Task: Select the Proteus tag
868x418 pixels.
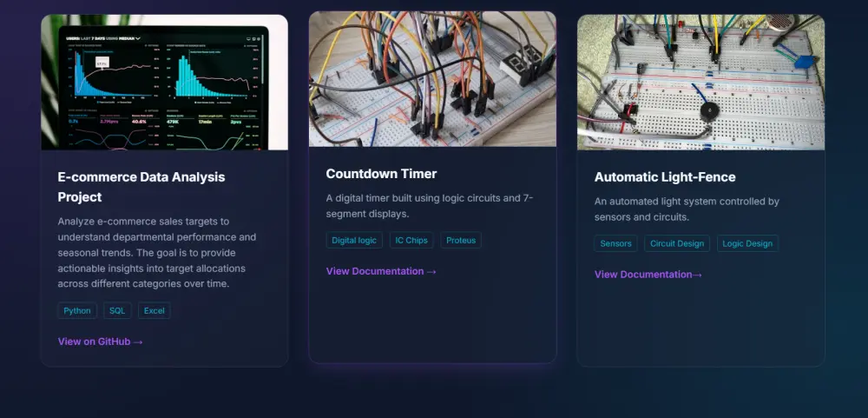Action: coord(461,240)
